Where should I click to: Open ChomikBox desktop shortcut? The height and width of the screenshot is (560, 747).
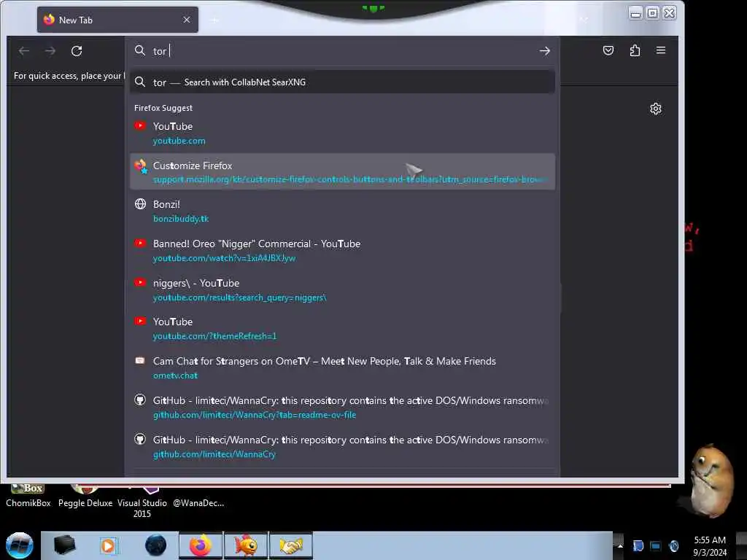click(x=28, y=495)
